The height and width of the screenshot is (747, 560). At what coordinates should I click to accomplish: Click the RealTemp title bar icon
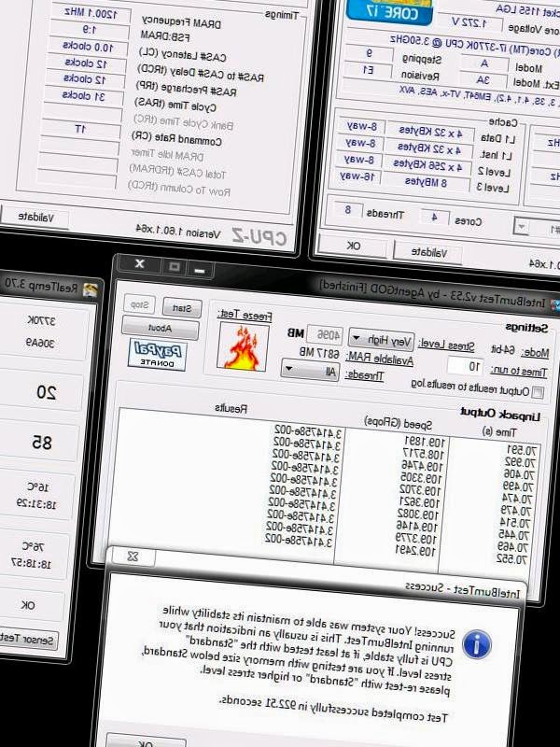point(90,289)
